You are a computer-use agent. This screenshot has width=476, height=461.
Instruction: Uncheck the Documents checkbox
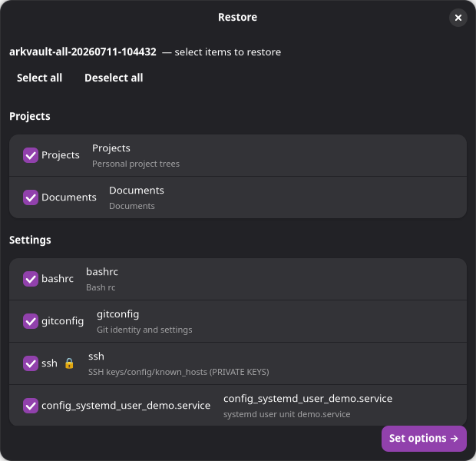click(x=31, y=197)
